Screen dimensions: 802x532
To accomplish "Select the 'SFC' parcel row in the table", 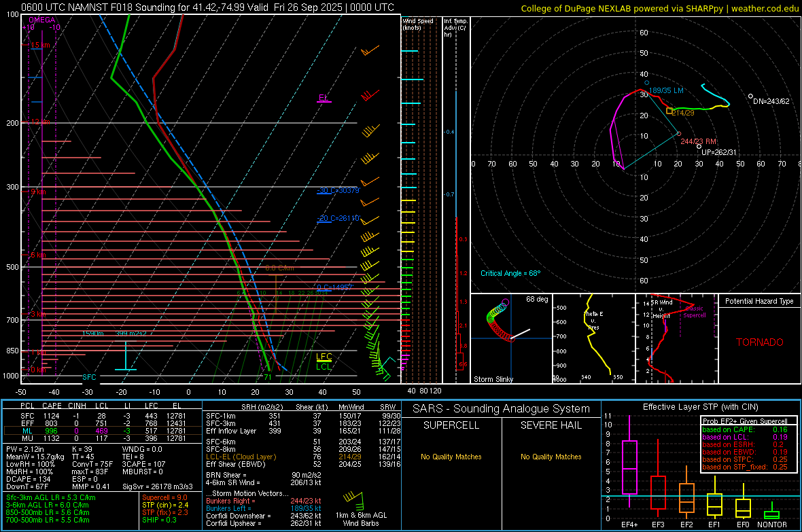I will (x=103, y=416).
